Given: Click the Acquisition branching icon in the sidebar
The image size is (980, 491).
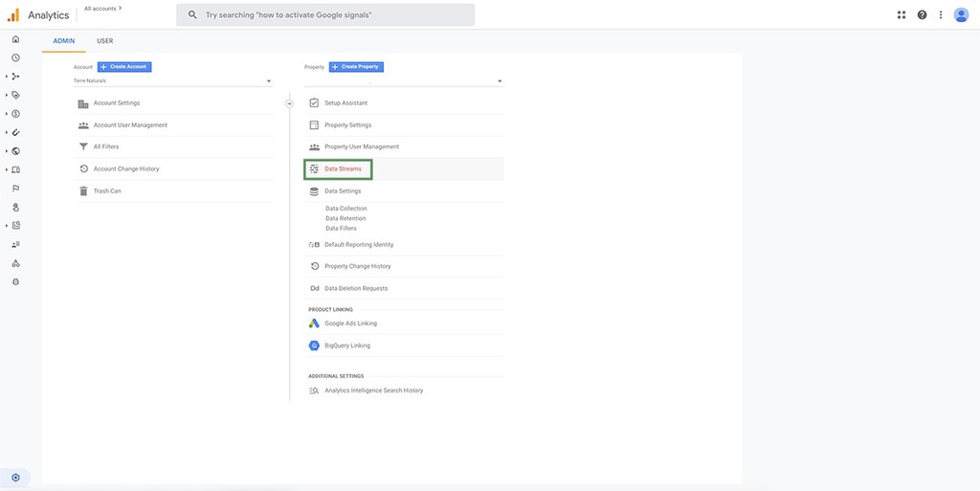Looking at the screenshot, I should tap(15, 77).
